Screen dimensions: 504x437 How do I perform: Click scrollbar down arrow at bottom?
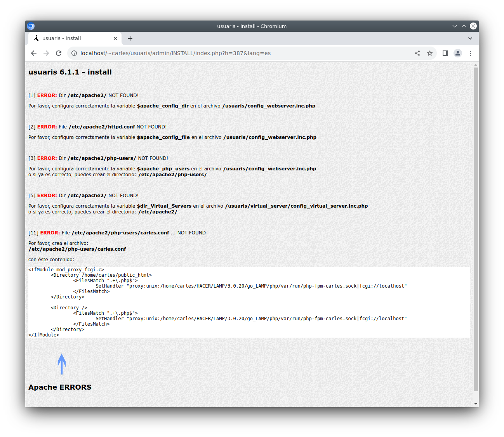tap(476, 404)
